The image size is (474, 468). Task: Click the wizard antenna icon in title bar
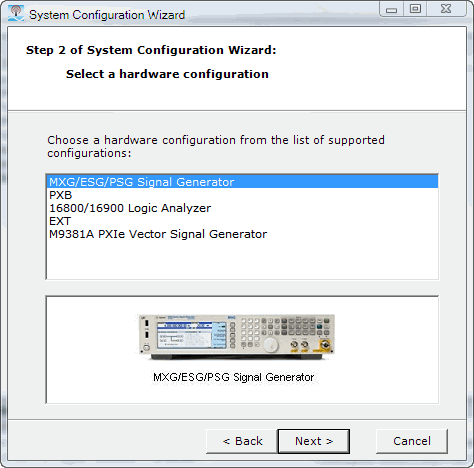click(16, 14)
